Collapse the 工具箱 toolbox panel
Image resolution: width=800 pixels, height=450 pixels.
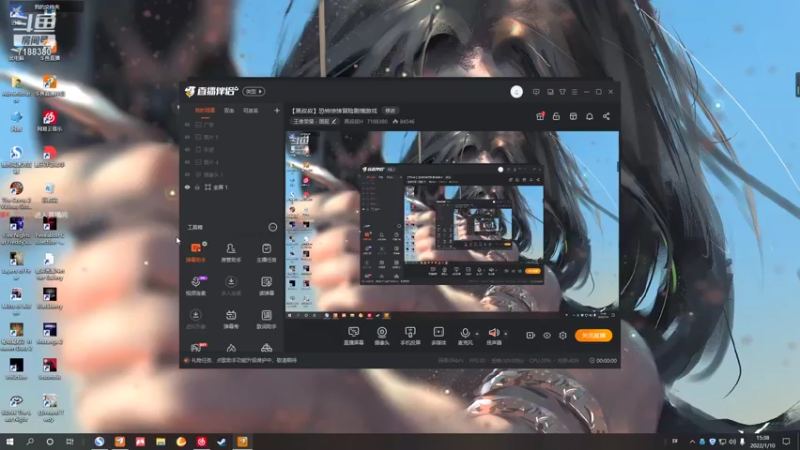[272, 227]
